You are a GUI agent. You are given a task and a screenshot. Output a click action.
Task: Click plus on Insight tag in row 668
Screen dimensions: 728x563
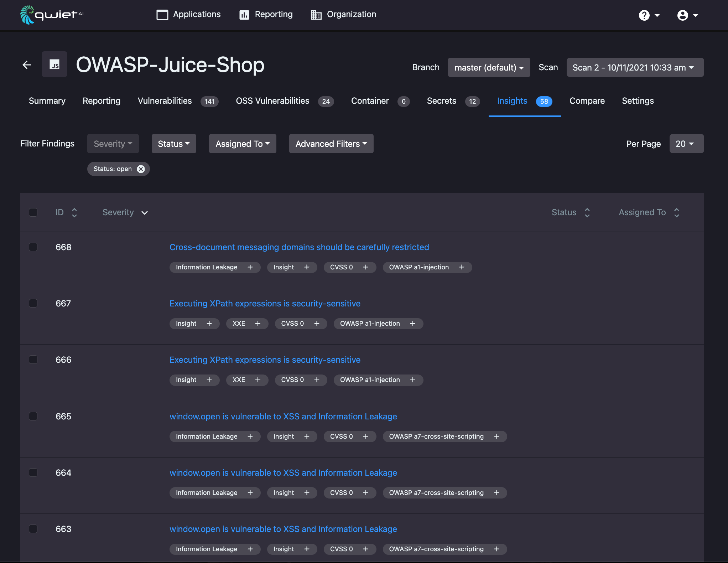tap(307, 267)
